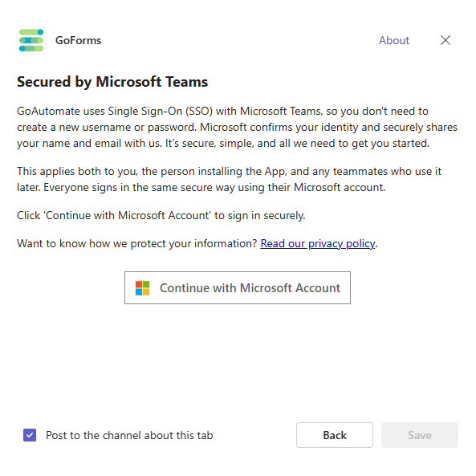Viewport: 476px width, 476px height.
Task: Continue with Microsoft Account sign-in button
Action: [238, 288]
